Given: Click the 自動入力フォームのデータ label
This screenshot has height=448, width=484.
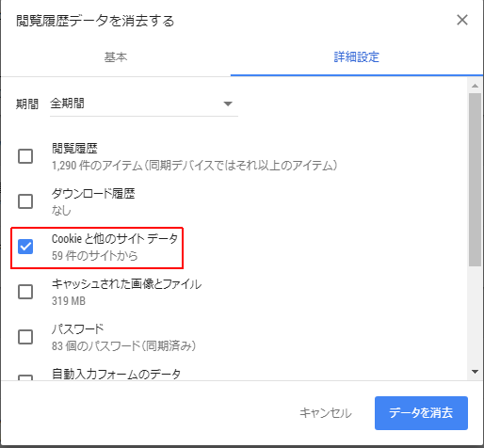Looking at the screenshot, I should tap(116, 374).
